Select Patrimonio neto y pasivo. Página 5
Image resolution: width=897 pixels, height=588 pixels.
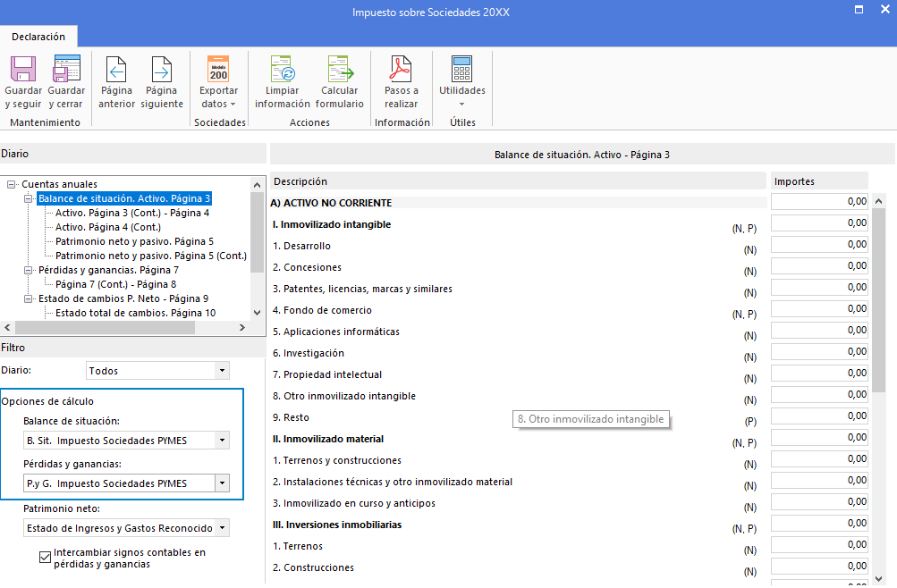click(x=134, y=241)
